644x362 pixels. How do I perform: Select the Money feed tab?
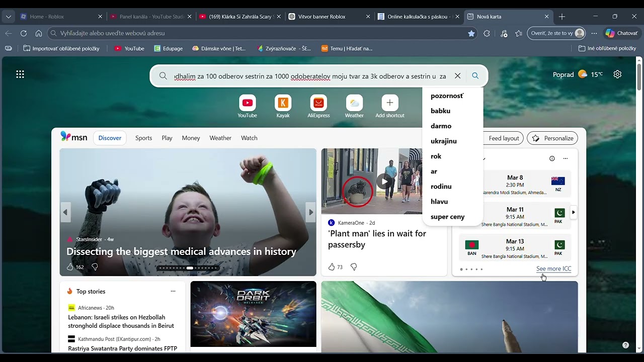click(x=191, y=138)
